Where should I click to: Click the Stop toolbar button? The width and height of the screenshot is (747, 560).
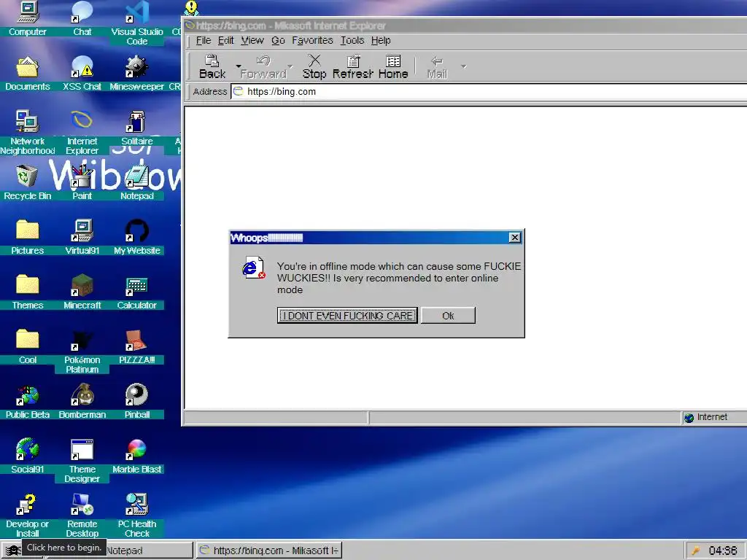314,66
